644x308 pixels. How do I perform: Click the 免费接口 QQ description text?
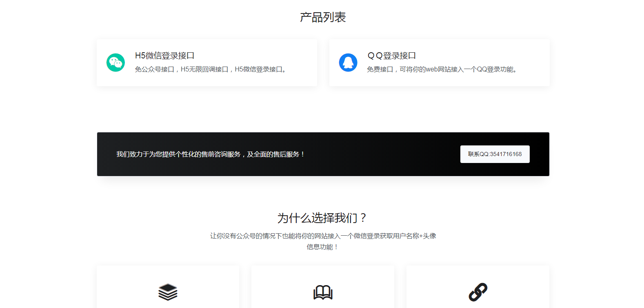443,69
